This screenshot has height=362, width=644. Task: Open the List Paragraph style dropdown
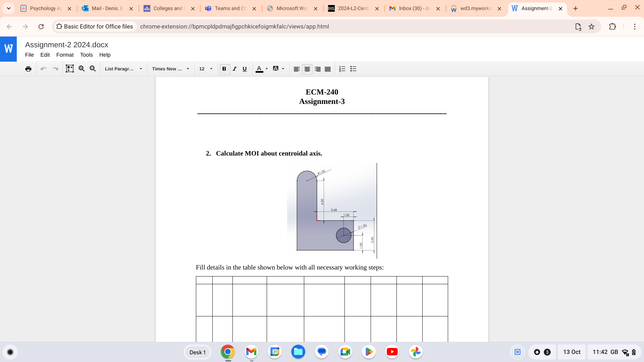[123, 69]
